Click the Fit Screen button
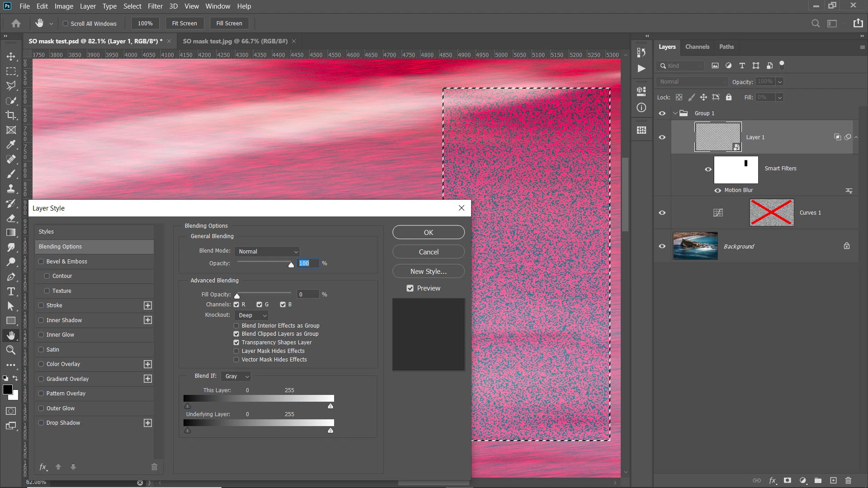868x488 pixels. pyautogui.click(x=184, y=23)
